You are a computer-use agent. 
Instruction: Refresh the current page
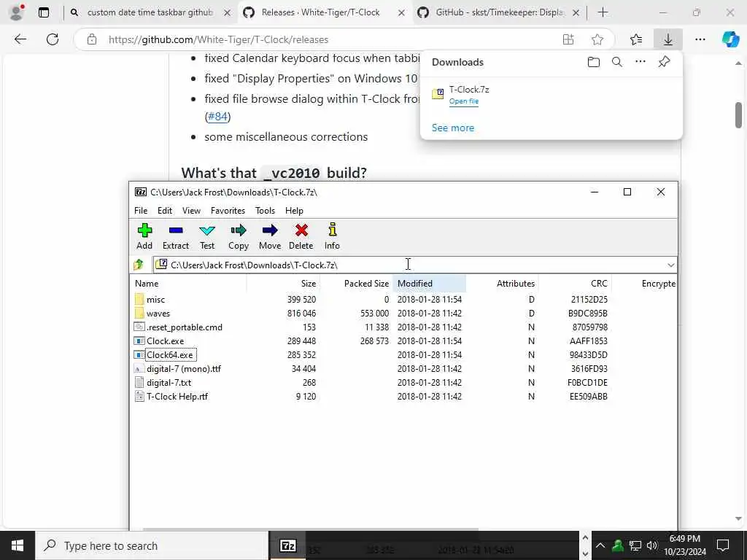pyautogui.click(x=53, y=39)
